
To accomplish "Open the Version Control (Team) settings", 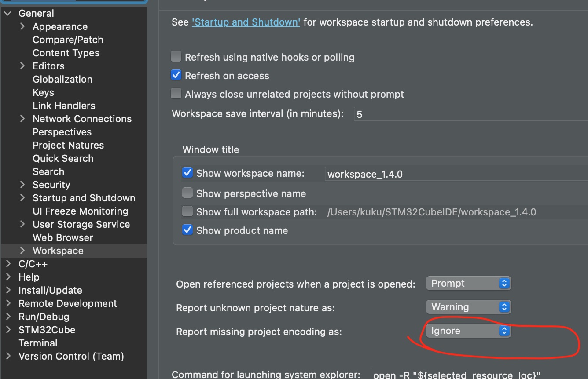I will coord(71,356).
